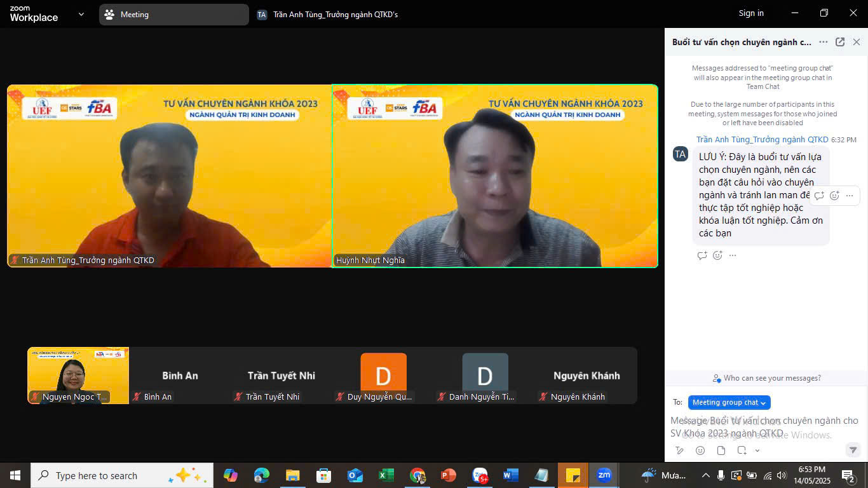
Task: Click the Sign in button
Action: pyautogui.click(x=751, y=13)
